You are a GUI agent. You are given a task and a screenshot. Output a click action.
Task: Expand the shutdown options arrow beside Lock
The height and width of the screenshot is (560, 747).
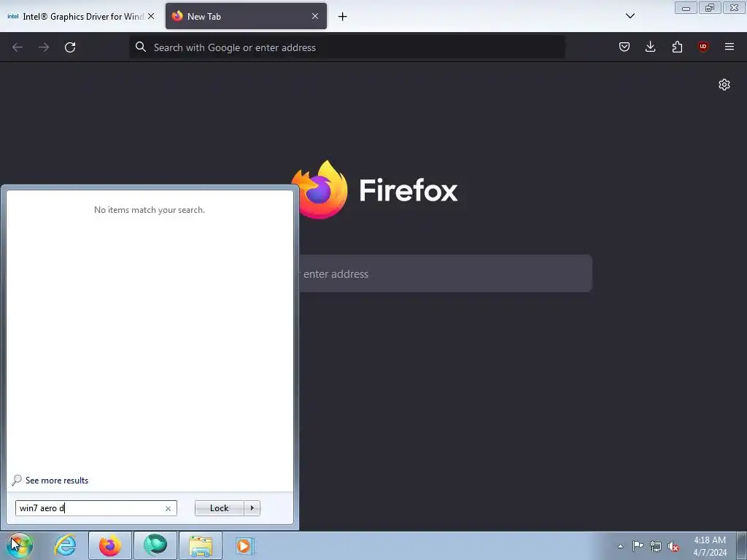coord(252,508)
